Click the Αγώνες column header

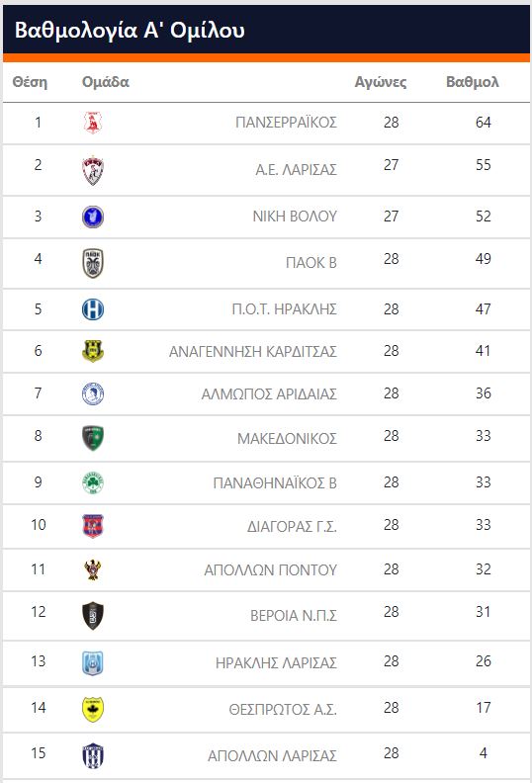[381, 81]
